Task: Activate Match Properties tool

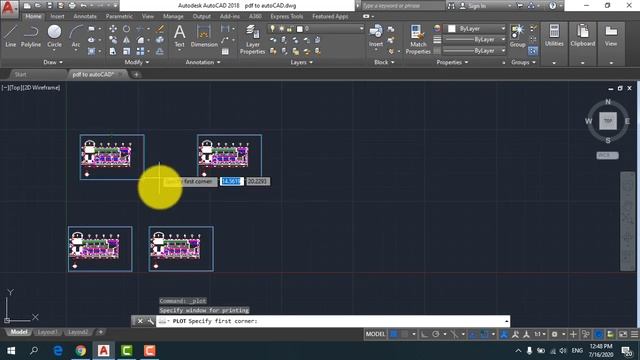Action: (418, 39)
